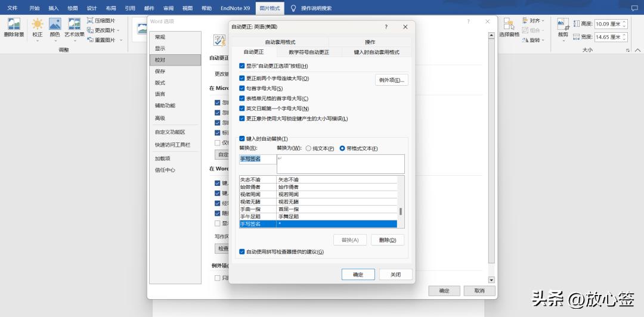Viewport: 644px width, 317px height.
Task: Click the Crop (裁剪) icon
Action: [x=563, y=24]
